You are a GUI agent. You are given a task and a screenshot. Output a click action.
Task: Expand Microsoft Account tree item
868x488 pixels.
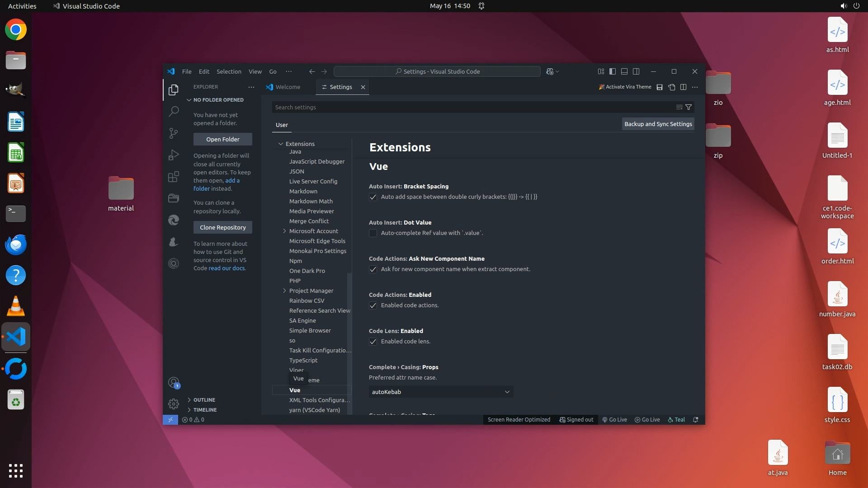click(x=284, y=231)
